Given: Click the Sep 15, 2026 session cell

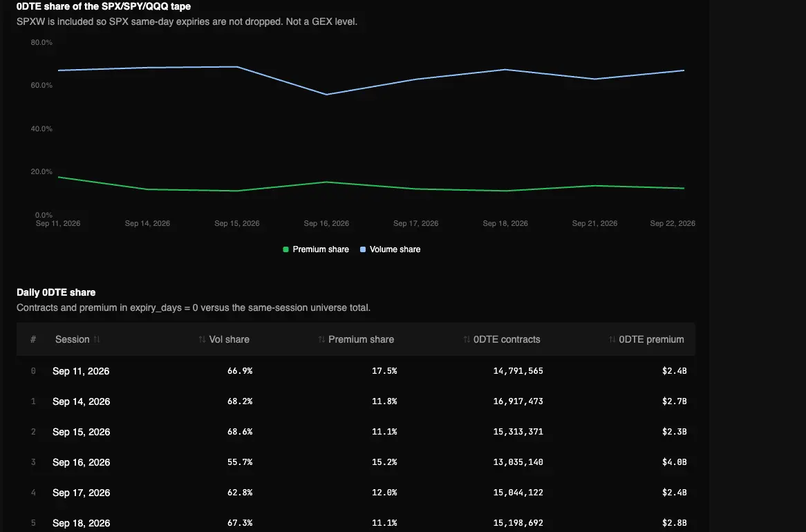Looking at the screenshot, I should [81, 432].
